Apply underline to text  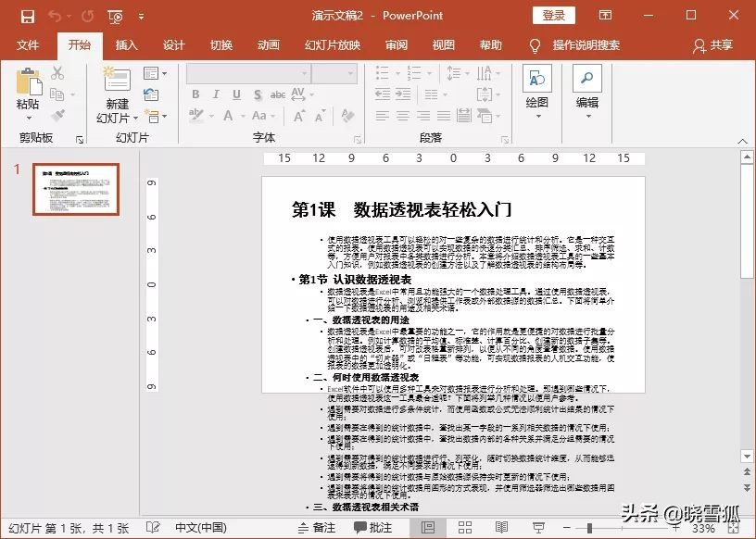[x=236, y=94]
